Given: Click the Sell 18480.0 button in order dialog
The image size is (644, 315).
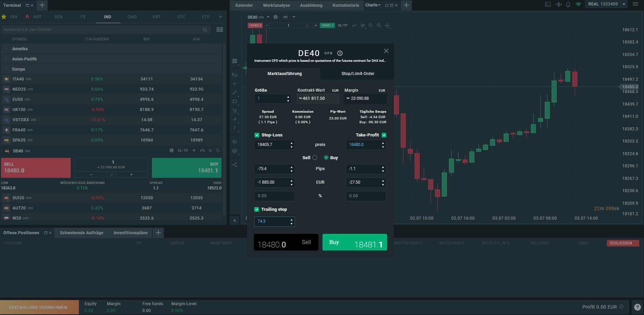Looking at the screenshot, I should click(x=286, y=242).
